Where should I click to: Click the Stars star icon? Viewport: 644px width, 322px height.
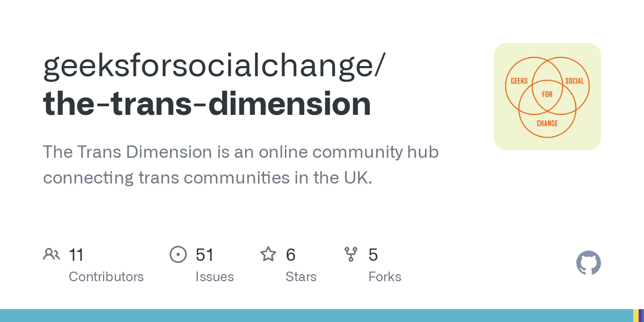click(268, 254)
